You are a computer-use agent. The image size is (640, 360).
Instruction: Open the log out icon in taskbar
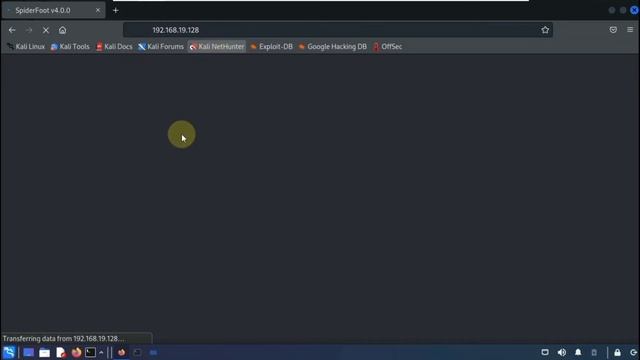pos(633,352)
